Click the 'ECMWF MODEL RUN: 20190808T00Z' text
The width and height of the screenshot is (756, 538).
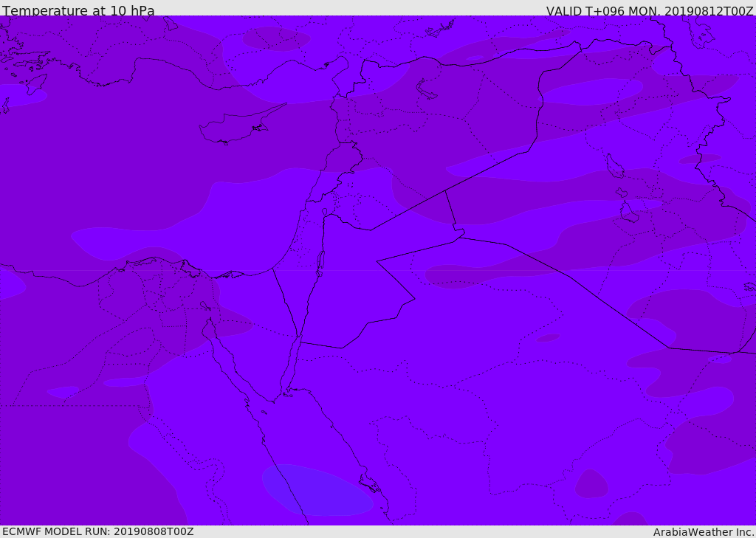coord(98,531)
